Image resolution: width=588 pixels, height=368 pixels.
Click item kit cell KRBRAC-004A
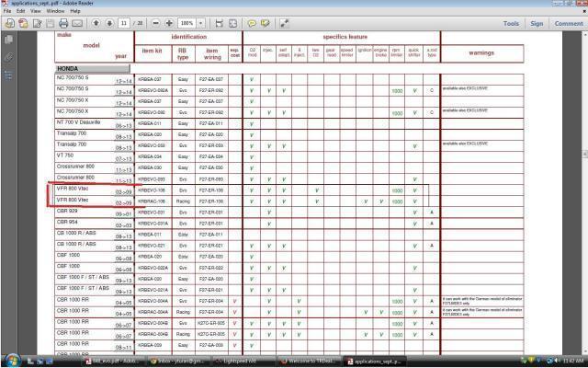pos(153,313)
